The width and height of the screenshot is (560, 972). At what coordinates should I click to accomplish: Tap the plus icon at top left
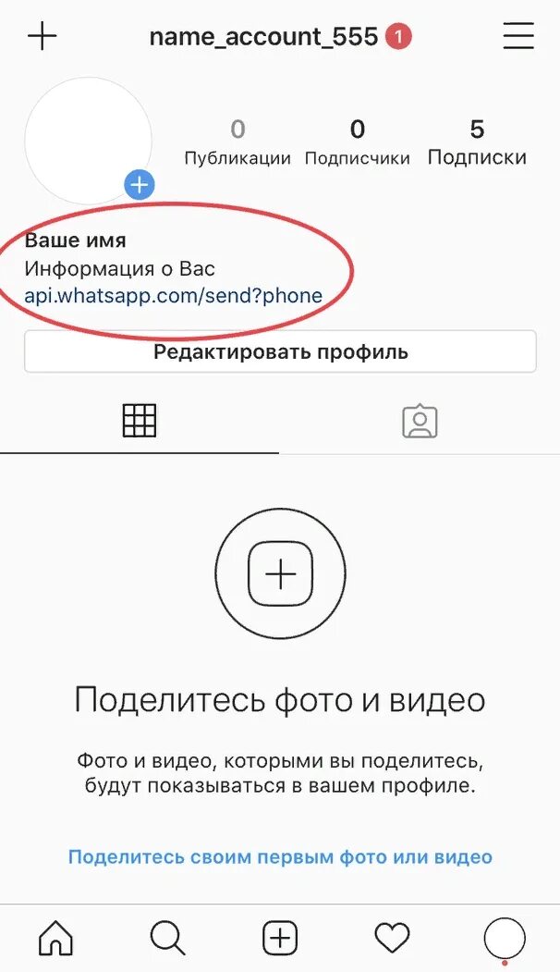[43, 36]
